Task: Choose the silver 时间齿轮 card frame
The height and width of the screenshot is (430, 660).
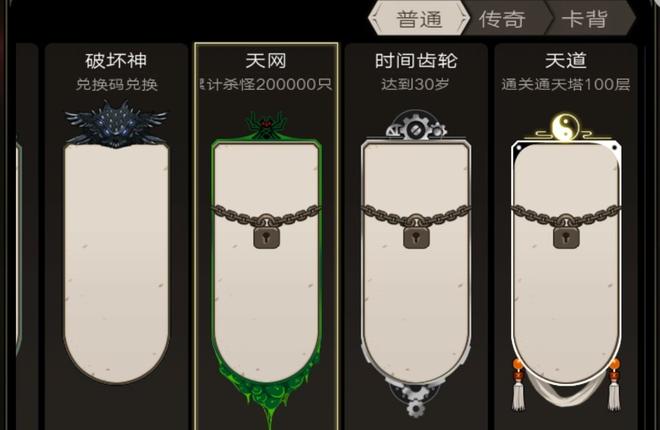Action: pyautogui.click(x=416, y=261)
